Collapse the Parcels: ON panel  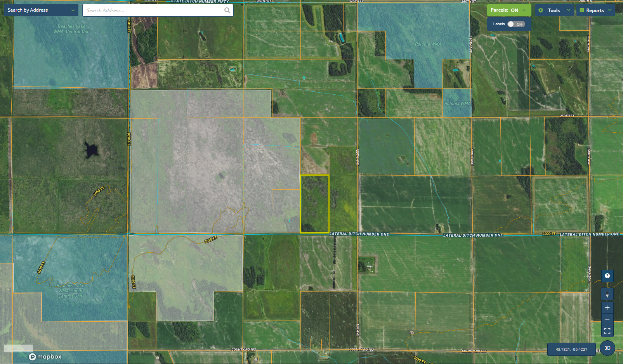[x=524, y=10]
